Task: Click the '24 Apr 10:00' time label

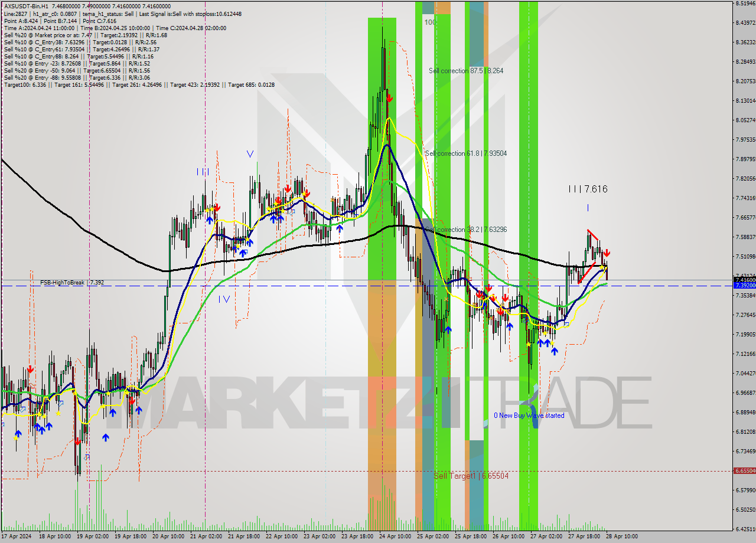Action: 396,537
